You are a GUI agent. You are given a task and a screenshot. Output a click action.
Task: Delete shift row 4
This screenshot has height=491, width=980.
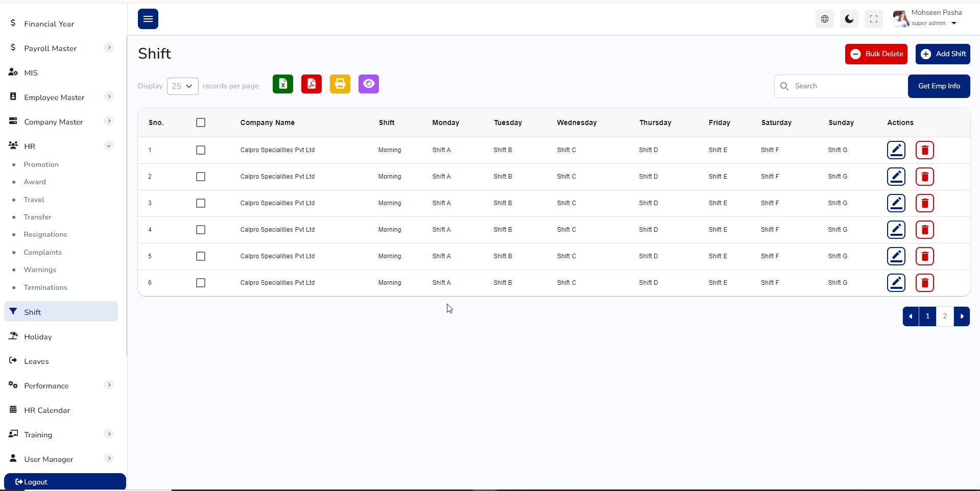tap(925, 230)
